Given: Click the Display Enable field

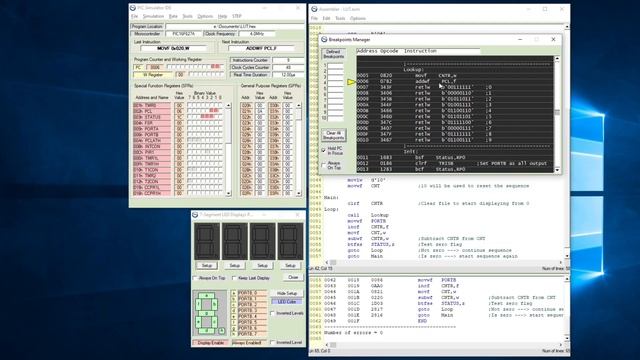Looking at the screenshot, I should (x=210, y=343).
